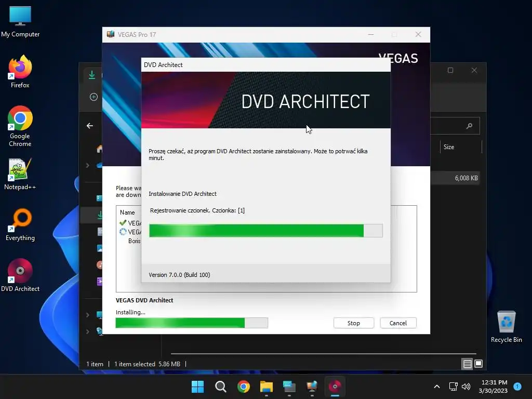
Task: Click VEGAS DVD Architect installing progress bar
Action: click(192, 323)
